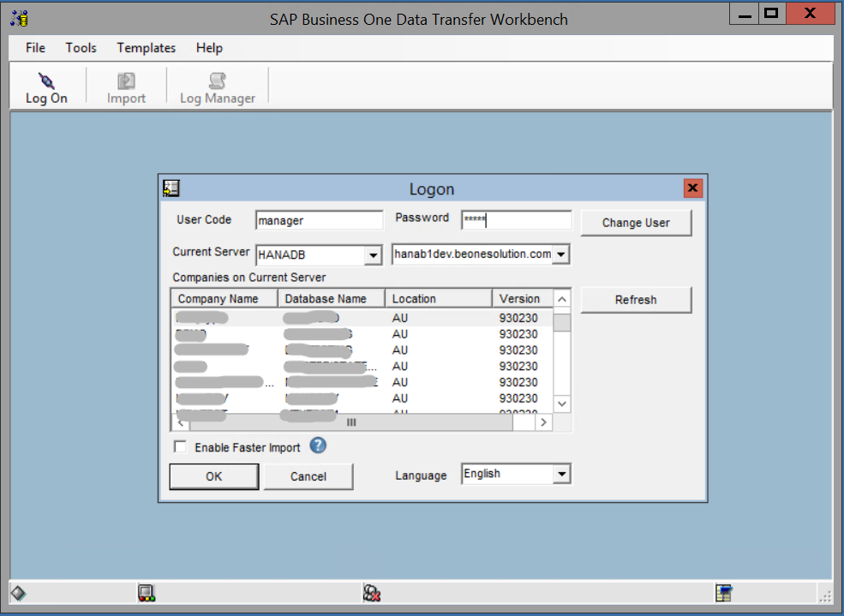
Task: Click the User Code input field
Action: pos(320,220)
